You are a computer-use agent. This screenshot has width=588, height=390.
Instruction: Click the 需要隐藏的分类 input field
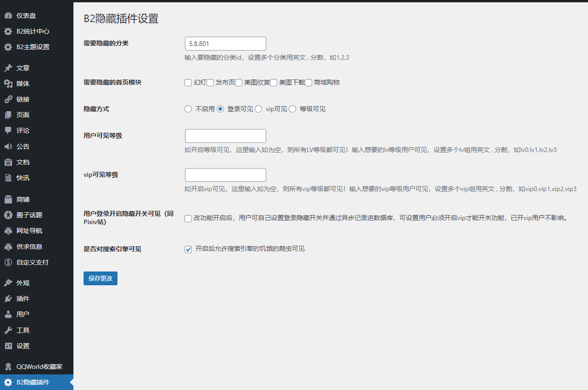(225, 44)
